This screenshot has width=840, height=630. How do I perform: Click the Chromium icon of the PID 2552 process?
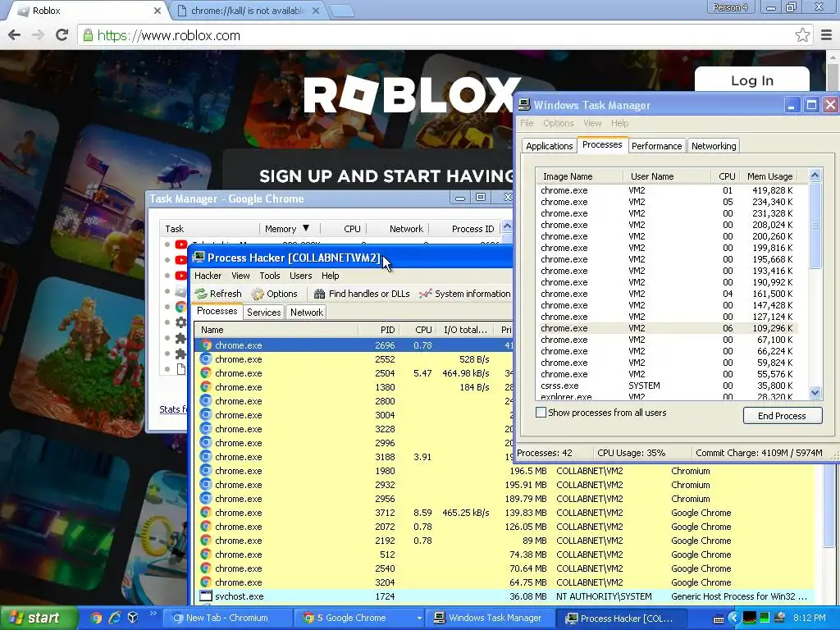(206, 359)
